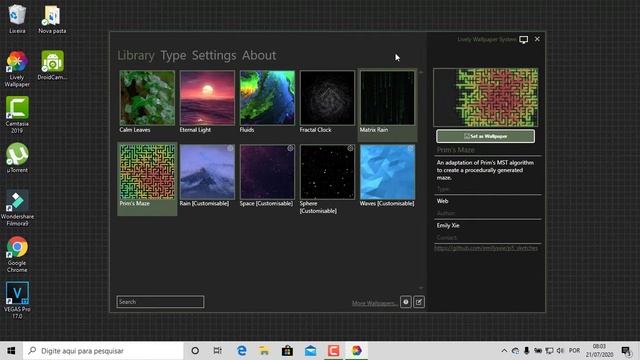Select the Google Chrome desktop icon
Image resolution: width=640 pixels, height=360 pixels.
(x=17, y=254)
